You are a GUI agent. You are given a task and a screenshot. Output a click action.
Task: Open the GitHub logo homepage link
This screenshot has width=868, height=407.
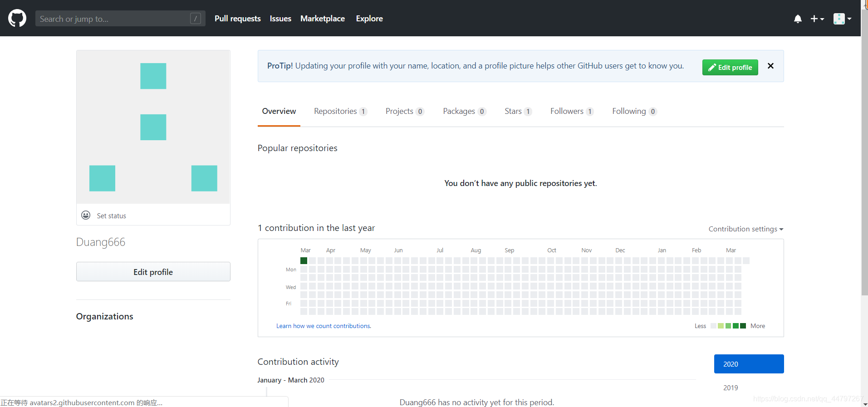(x=17, y=18)
